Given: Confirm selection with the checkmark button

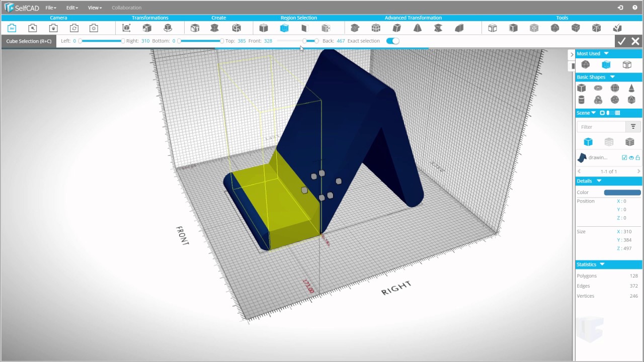Looking at the screenshot, I should [x=622, y=41].
